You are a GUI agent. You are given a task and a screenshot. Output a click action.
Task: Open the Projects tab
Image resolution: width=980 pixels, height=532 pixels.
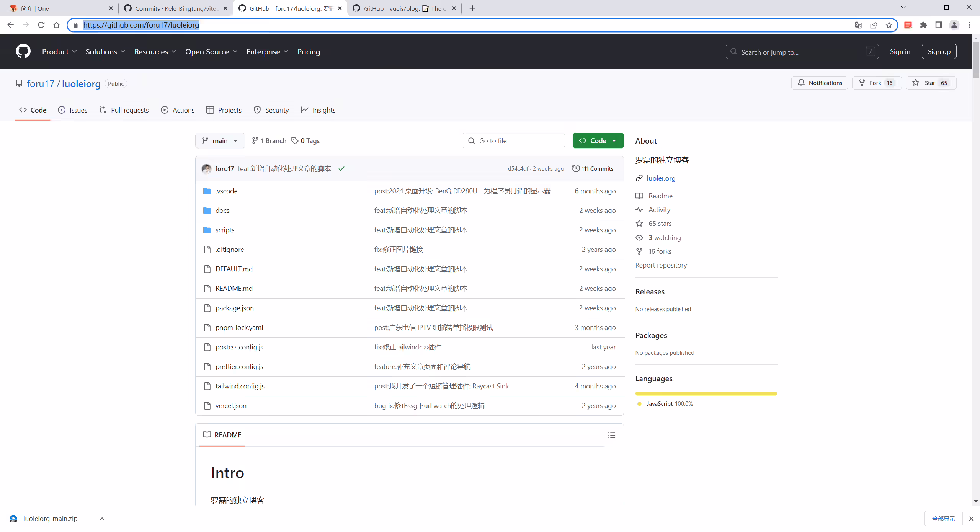click(224, 110)
